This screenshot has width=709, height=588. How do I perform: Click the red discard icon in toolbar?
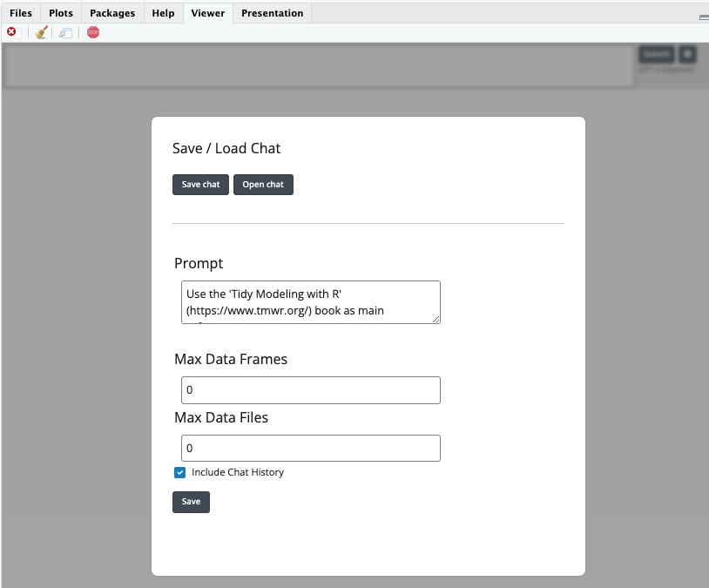tap(11, 31)
